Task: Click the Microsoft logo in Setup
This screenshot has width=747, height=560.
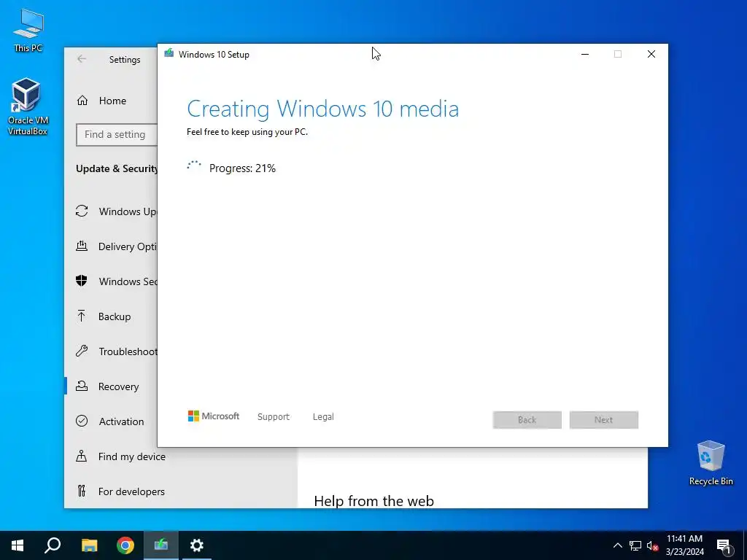Action: click(214, 416)
